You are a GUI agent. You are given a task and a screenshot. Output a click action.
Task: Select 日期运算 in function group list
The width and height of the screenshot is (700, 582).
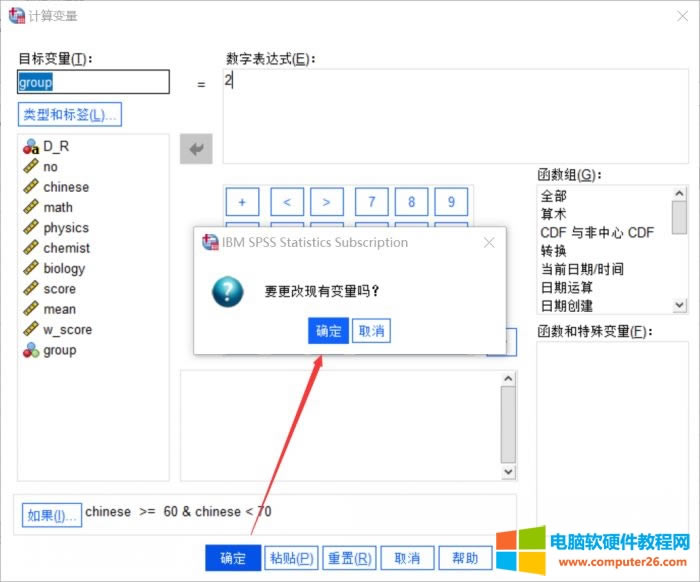click(x=565, y=287)
